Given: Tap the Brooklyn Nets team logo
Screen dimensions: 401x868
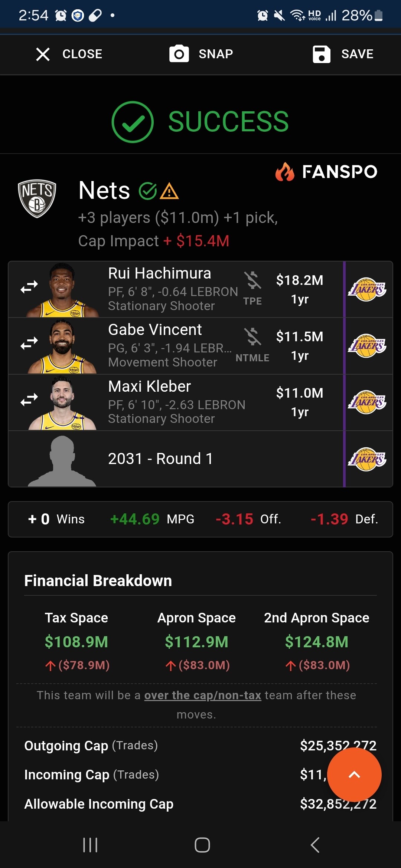Looking at the screenshot, I should tap(37, 198).
